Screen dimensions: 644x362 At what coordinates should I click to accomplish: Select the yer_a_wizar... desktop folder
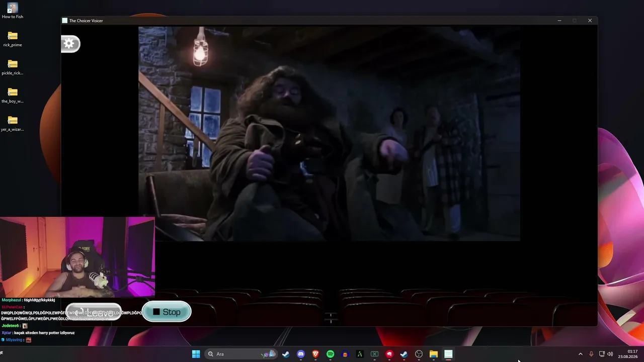coord(13,124)
